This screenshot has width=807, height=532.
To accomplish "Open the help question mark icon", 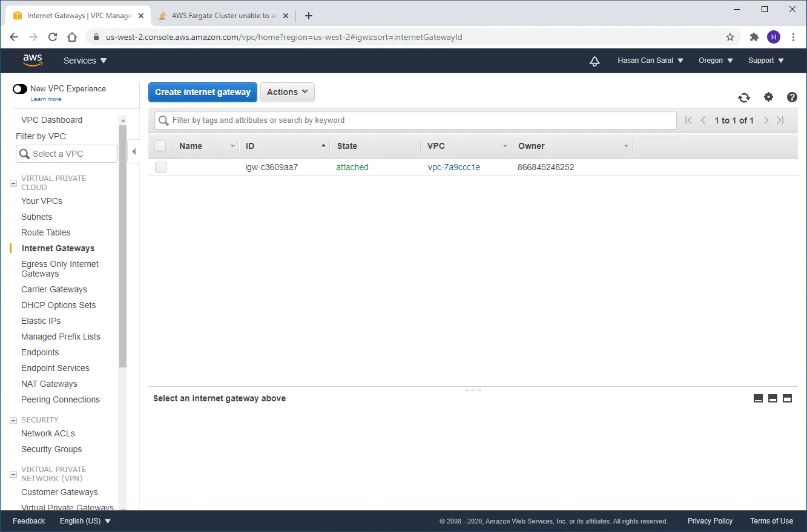I will click(x=792, y=97).
